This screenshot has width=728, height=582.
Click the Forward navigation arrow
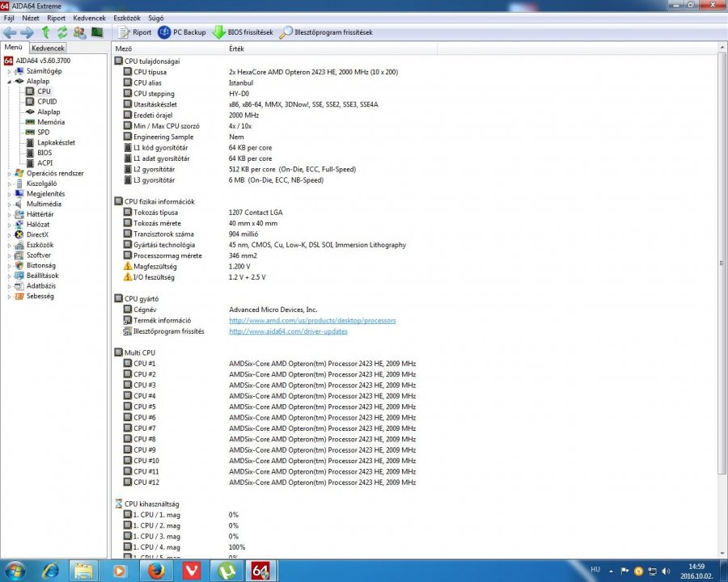[x=27, y=32]
